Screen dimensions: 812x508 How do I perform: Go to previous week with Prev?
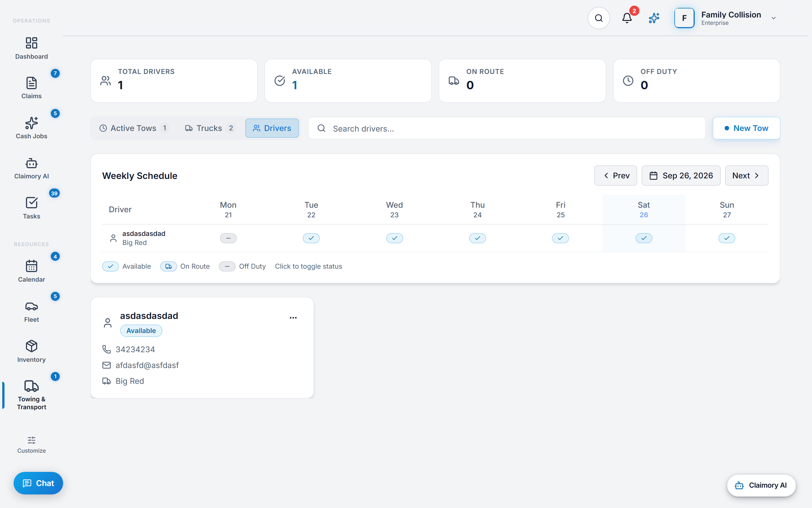click(x=615, y=175)
